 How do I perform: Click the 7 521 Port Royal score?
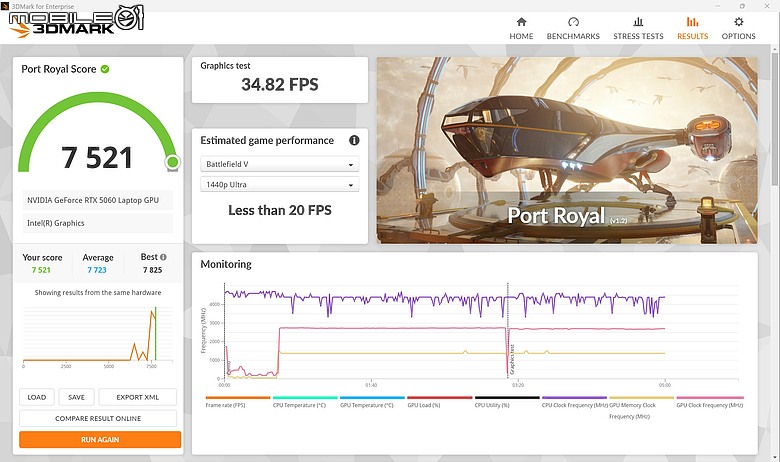click(x=97, y=158)
